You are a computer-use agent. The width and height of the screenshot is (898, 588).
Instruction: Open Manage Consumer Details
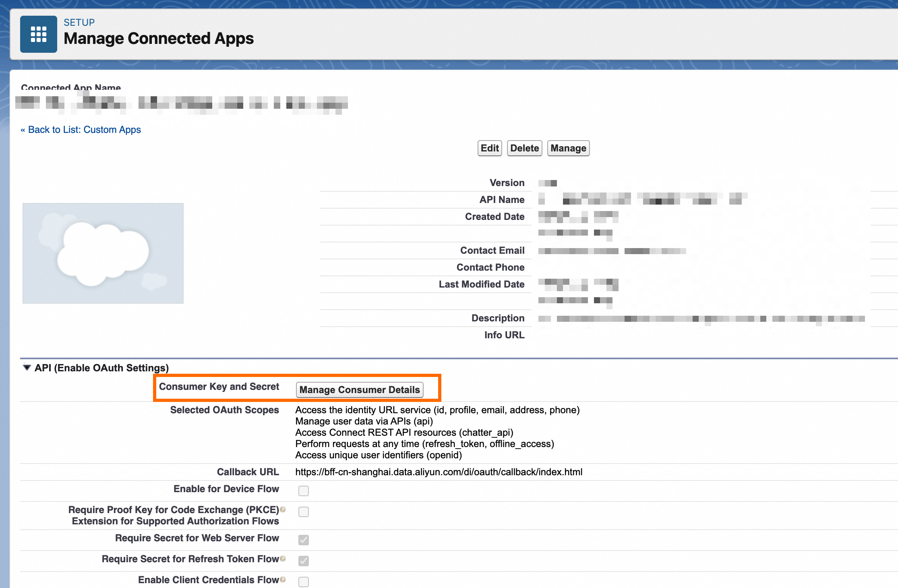pos(360,390)
